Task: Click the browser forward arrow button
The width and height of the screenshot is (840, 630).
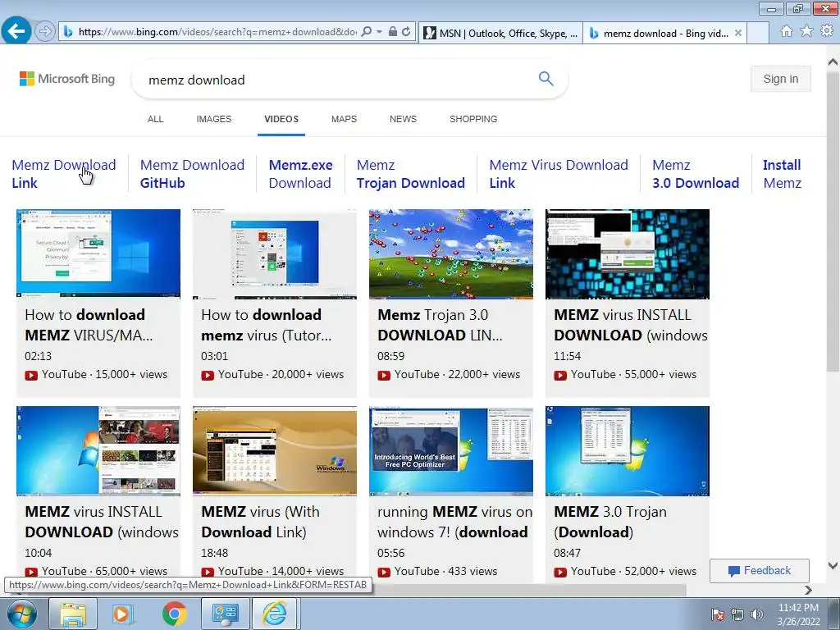Action: [x=45, y=32]
